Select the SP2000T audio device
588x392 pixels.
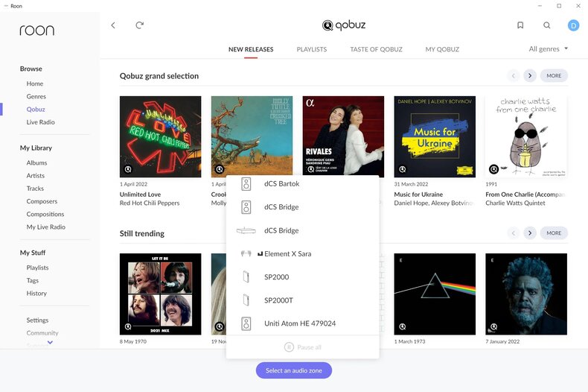[278, 300]
